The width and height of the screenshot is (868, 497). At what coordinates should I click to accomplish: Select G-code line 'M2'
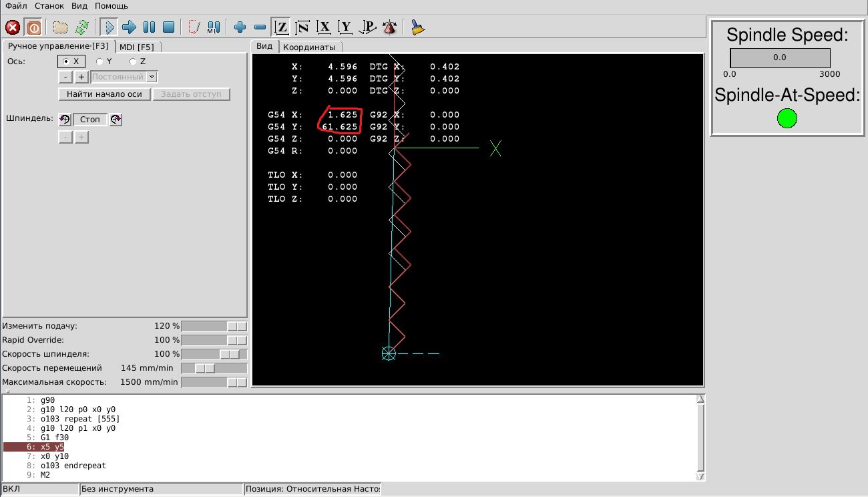click(45, 475)
